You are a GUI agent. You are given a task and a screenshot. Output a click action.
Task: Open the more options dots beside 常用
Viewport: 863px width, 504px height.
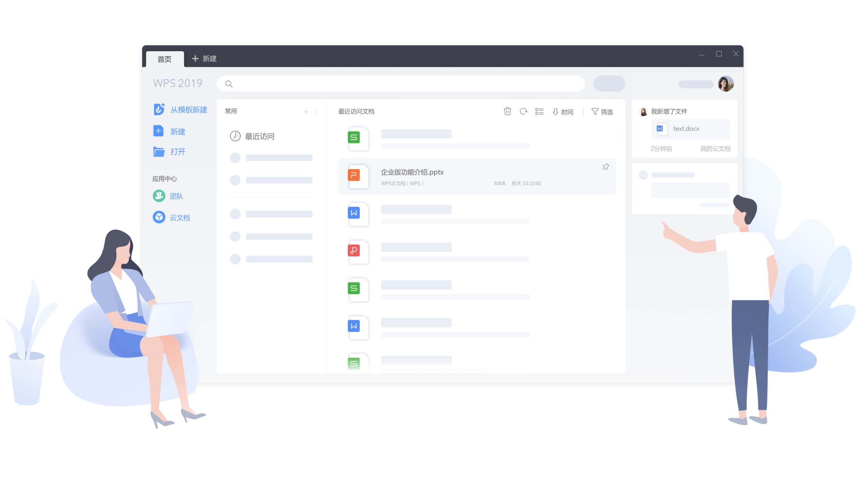(x=317, y=112)
